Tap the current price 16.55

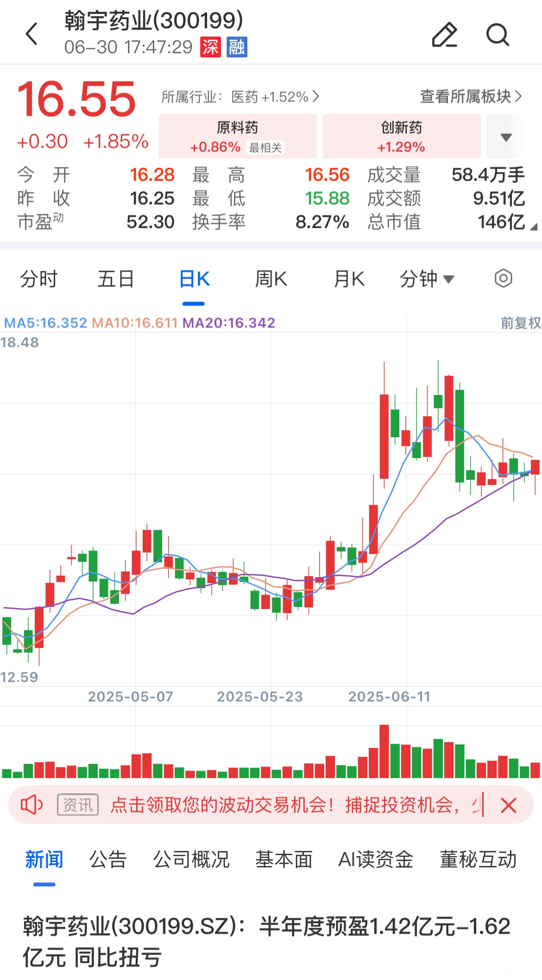[x=76, y=99]
